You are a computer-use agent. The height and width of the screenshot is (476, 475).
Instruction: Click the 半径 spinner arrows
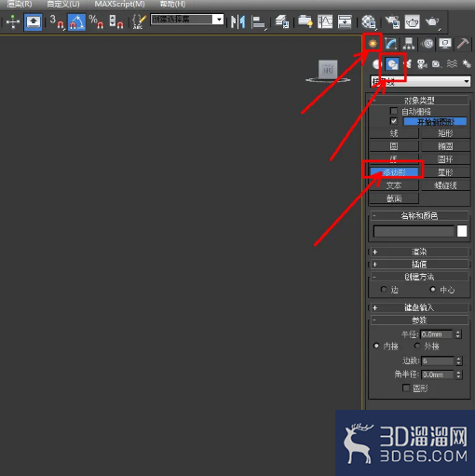click(458, 334)
